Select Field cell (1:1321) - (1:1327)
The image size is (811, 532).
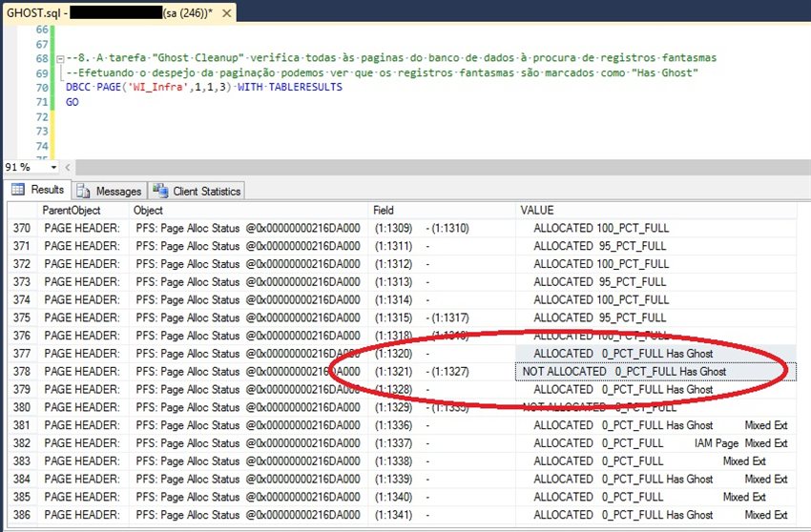[x=442, y=371]
